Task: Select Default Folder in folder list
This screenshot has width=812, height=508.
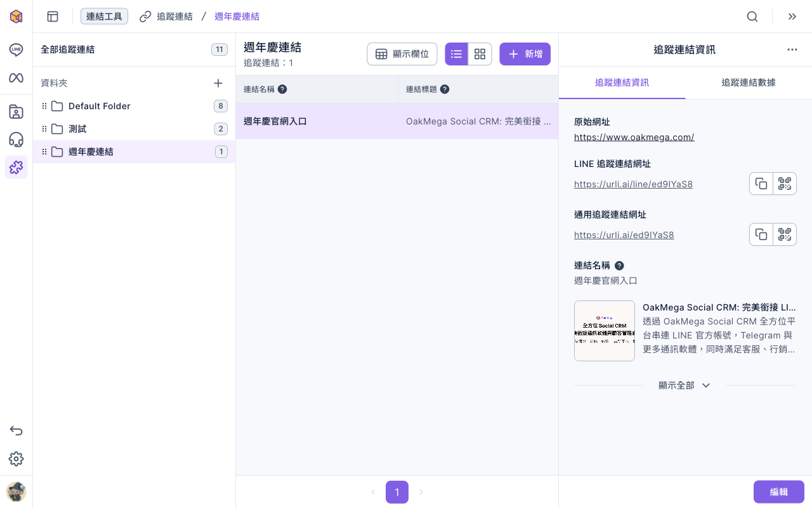Action: tap(134, 106)
